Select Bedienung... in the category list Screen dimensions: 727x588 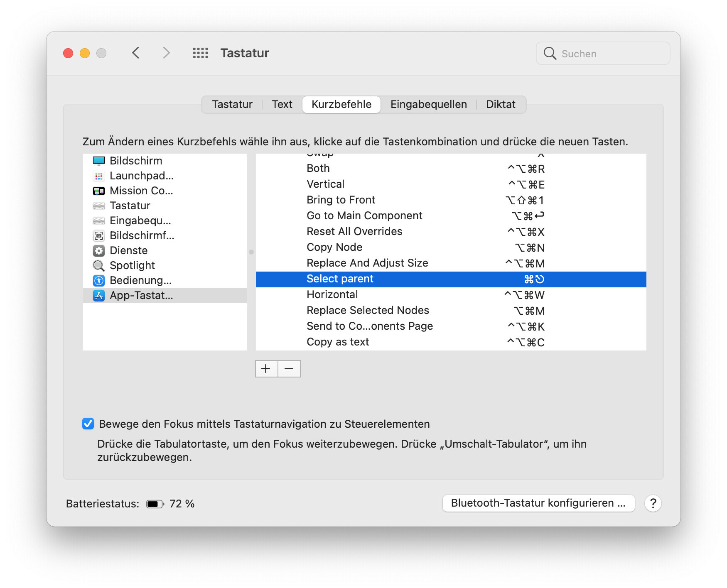(x=165, y=281)
